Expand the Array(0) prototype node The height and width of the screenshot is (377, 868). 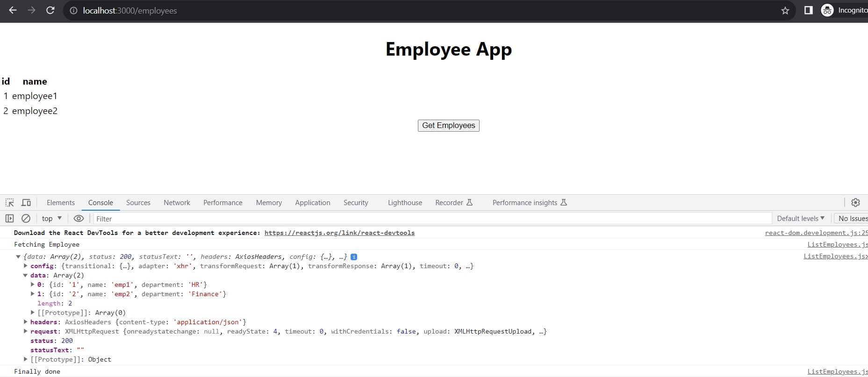point(33,313)
